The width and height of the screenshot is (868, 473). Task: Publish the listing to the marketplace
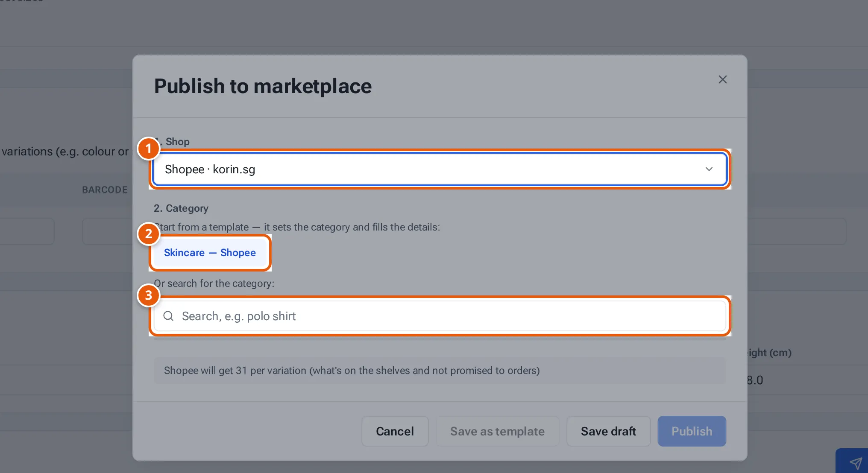[692, 431]
